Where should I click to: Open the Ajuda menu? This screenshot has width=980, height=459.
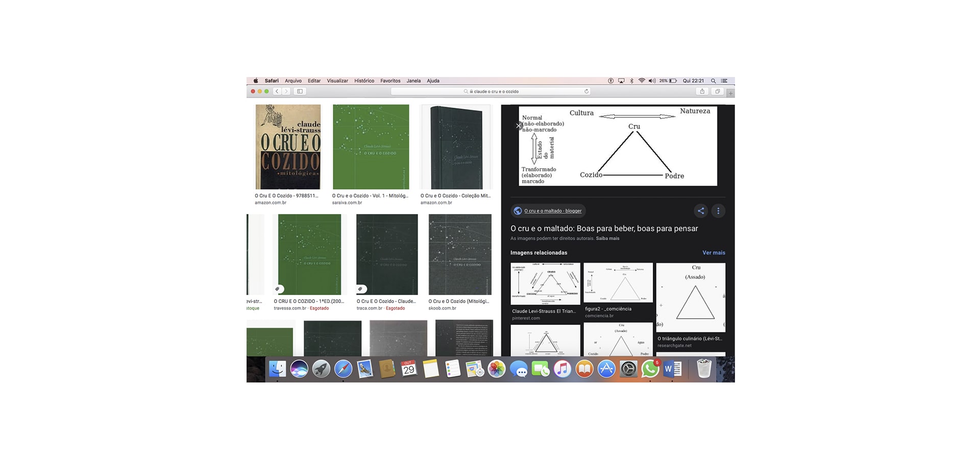[x=433, y=81]
